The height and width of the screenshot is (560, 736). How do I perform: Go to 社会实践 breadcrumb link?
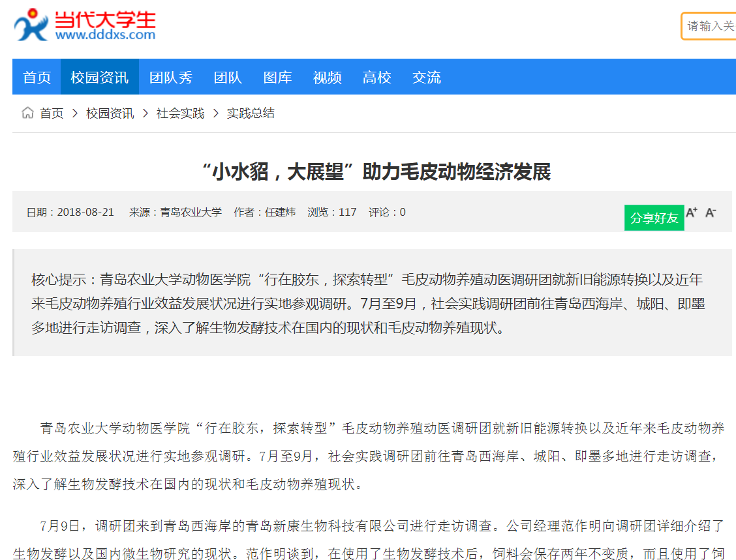[180, 113]
